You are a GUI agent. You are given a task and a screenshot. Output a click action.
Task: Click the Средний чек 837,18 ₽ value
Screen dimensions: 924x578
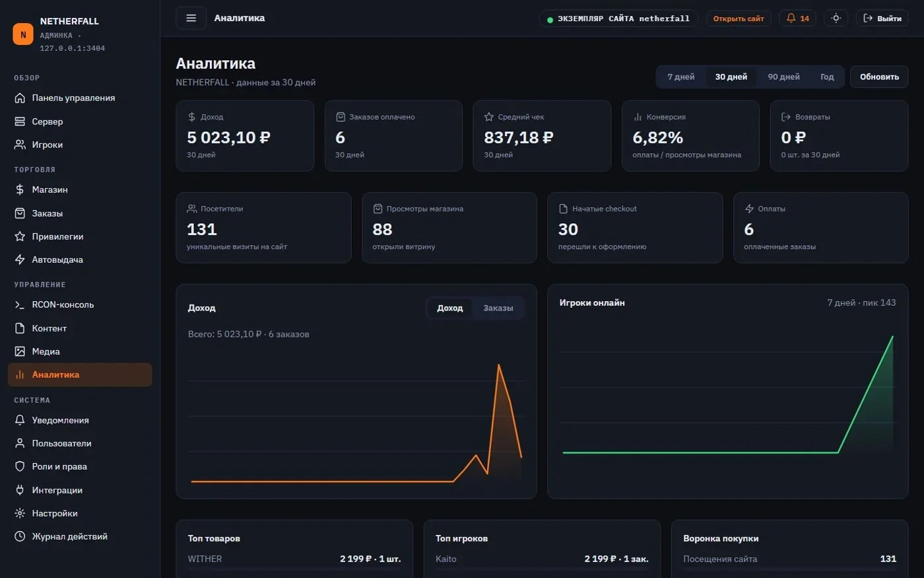(519, 137)
